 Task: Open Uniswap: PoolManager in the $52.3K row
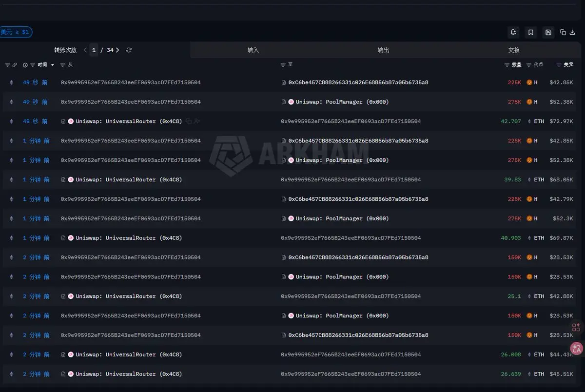point(342,219)
